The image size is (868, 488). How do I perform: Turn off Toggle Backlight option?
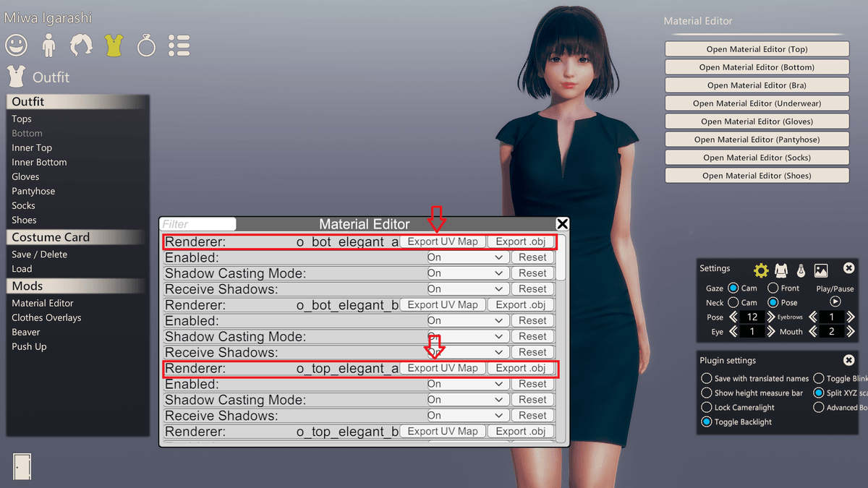click(x=706, y=422)
